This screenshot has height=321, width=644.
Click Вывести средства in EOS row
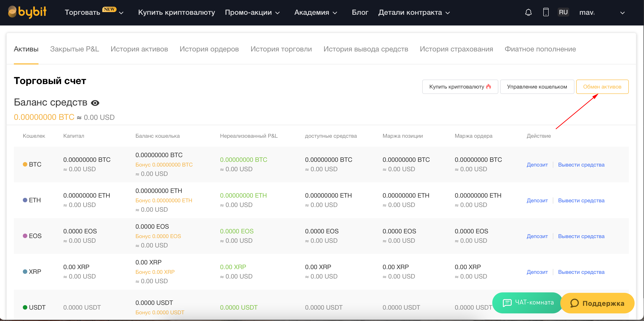[x=581, y=236]
